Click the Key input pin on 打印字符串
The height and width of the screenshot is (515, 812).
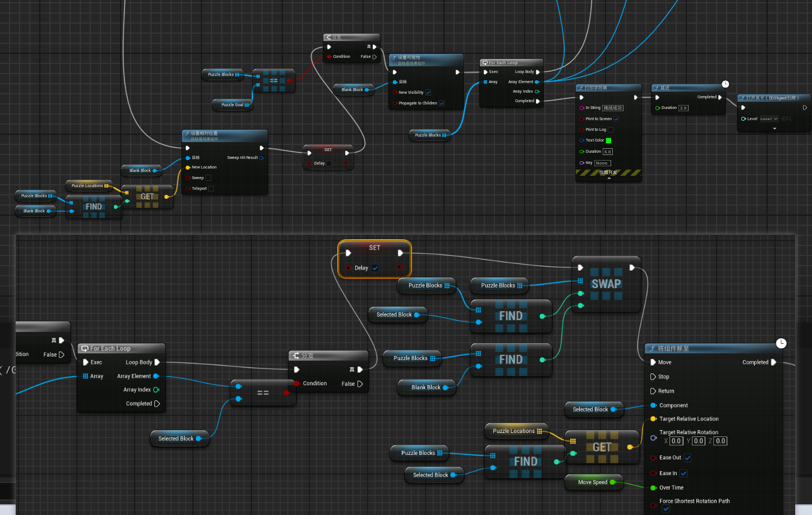coord(582,163)
